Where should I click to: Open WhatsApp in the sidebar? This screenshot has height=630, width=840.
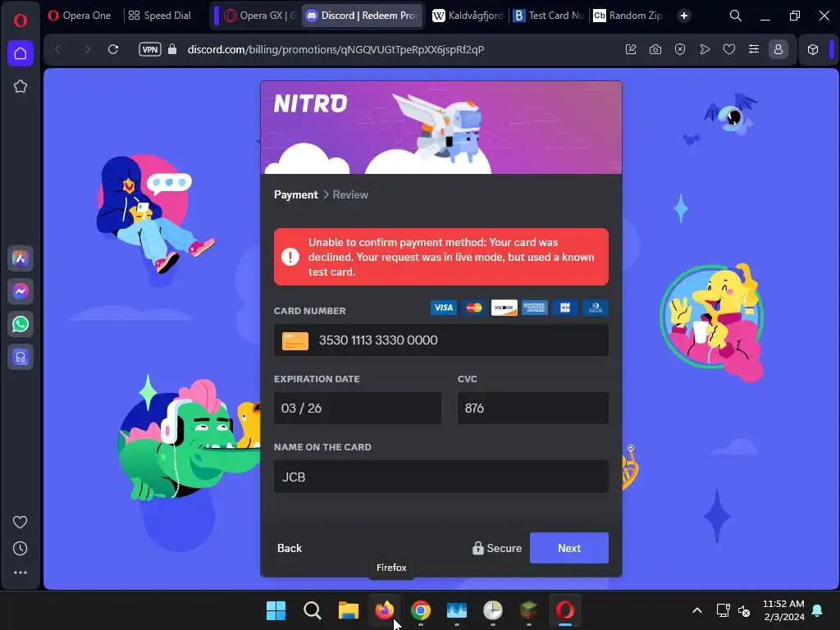click(x=21, y=324)
